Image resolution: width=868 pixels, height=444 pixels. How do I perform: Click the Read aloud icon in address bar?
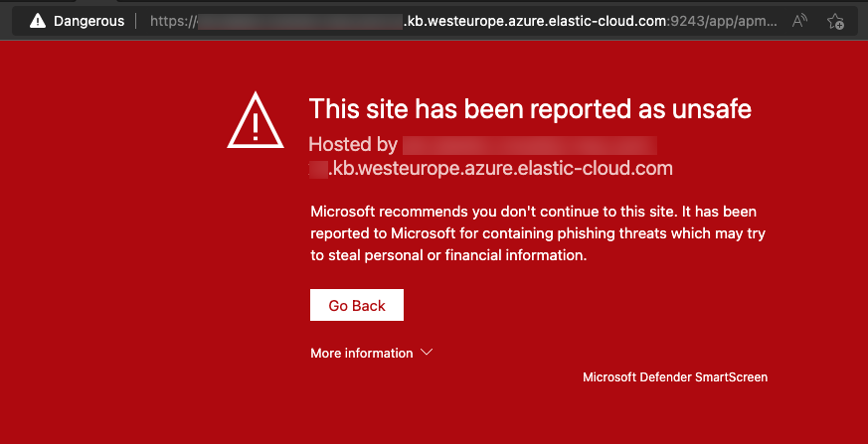800,21
